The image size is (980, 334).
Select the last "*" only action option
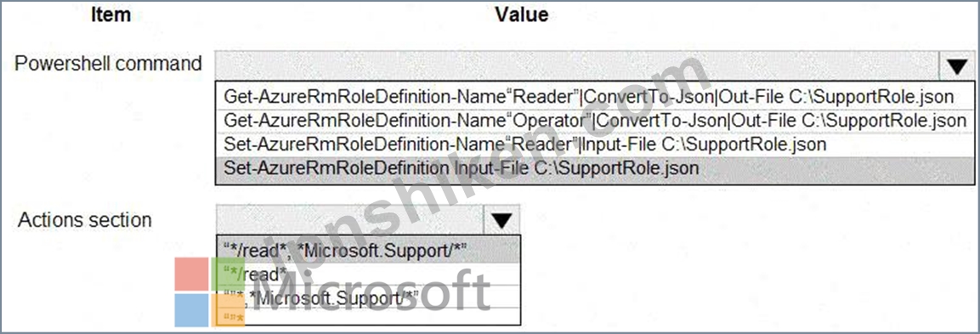368,316
